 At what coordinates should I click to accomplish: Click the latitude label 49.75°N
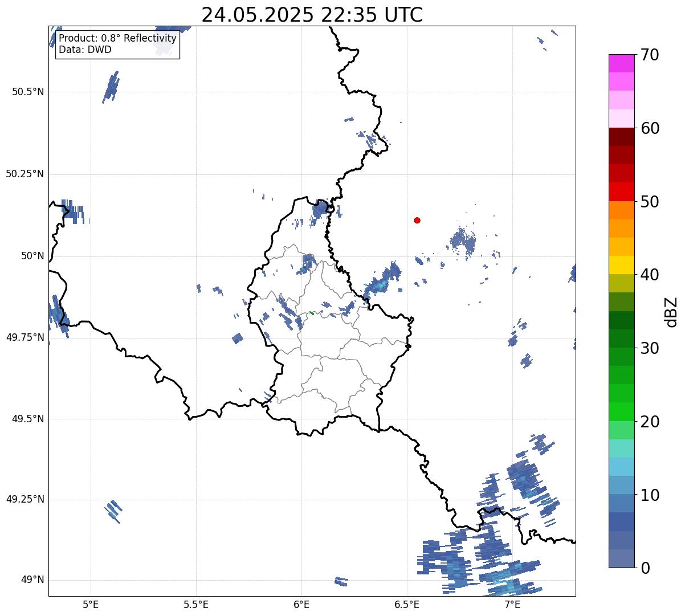click(x=25, y=337)
